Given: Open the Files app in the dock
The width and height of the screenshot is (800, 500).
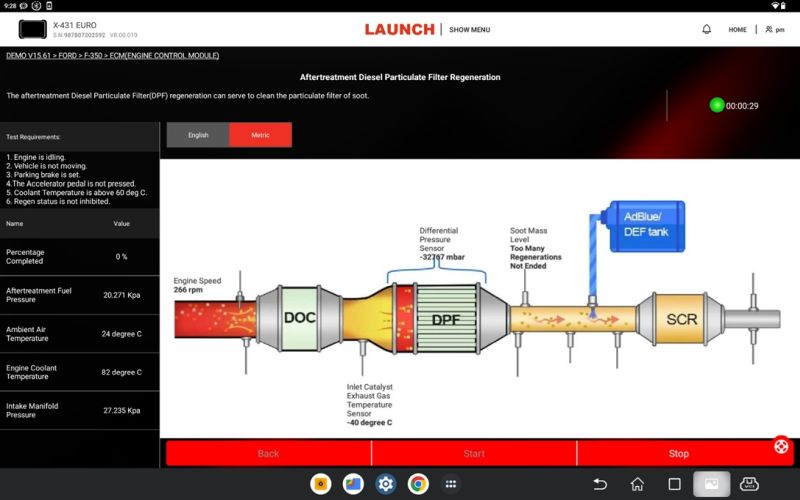Looking at the screenshot, I should tap(353, 484).
